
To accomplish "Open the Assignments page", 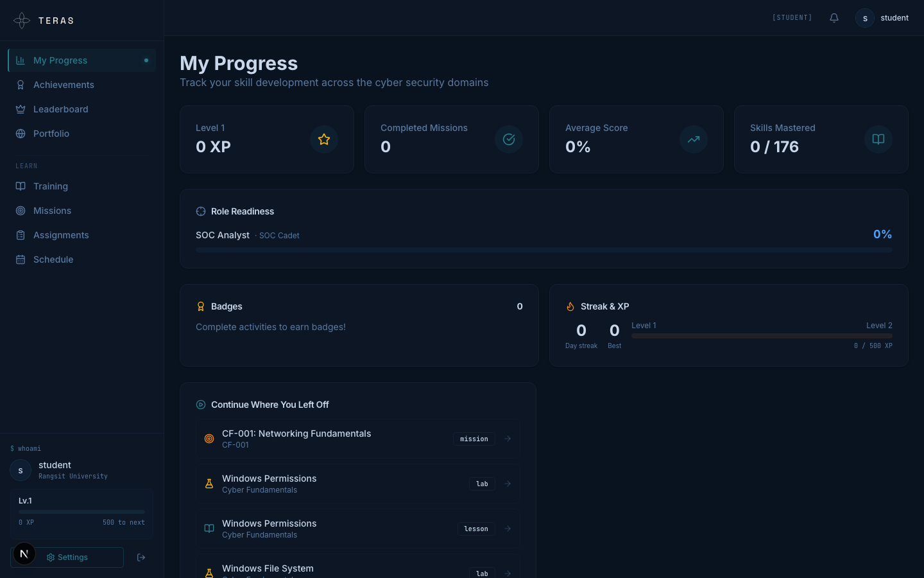I will (81, 235).
